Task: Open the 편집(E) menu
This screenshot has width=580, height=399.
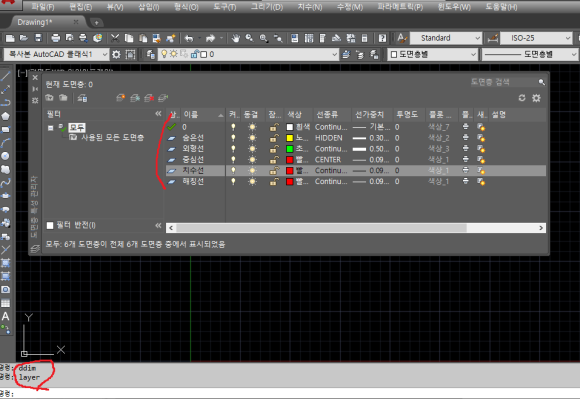Action: coord(81,7)
